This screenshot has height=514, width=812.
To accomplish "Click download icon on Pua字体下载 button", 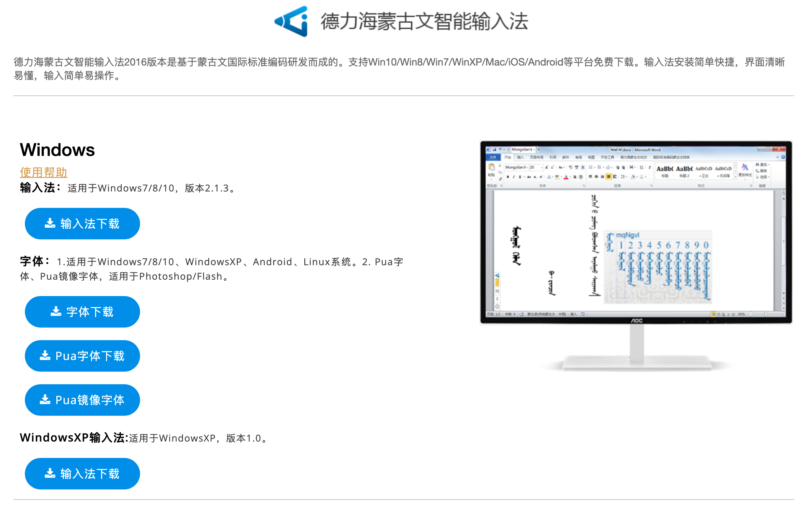I will tap(45, 355).
